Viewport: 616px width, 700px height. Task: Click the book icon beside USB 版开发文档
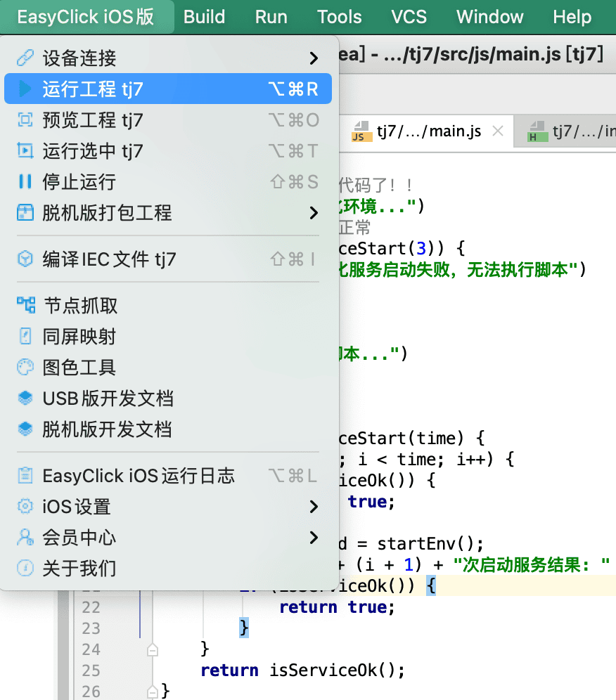click(x=25, y=398)
